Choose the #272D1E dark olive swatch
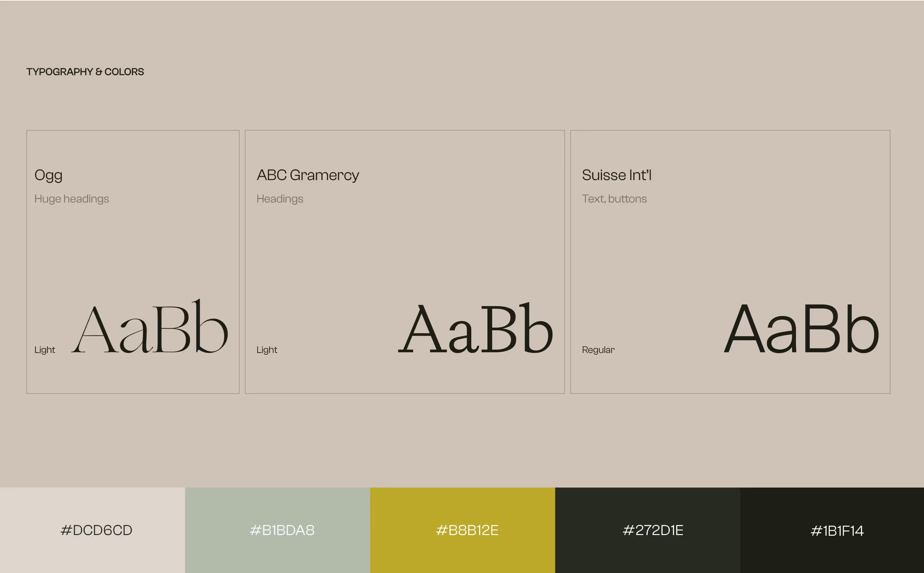Image resolution: width=924 pixels, height=573 pixels. (648, 530)
